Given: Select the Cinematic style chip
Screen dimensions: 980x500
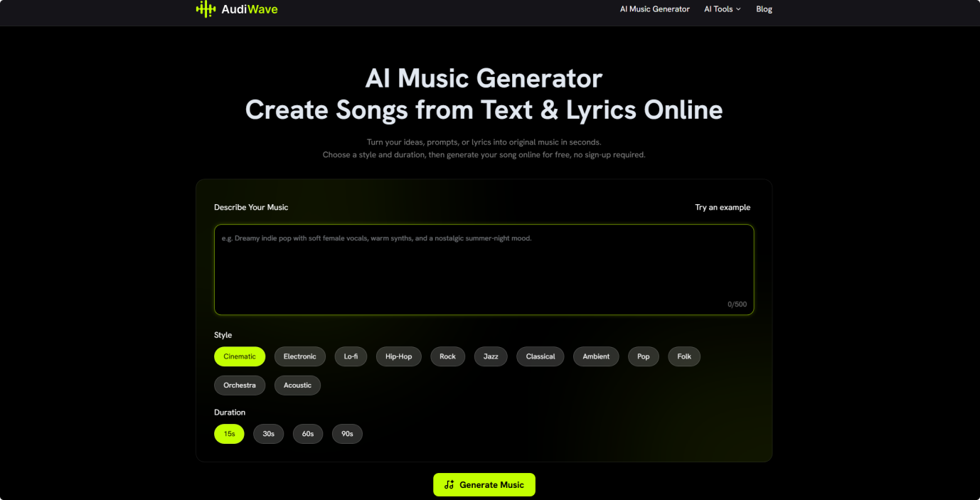Looking at the screenshot, I should pos(240,356).
